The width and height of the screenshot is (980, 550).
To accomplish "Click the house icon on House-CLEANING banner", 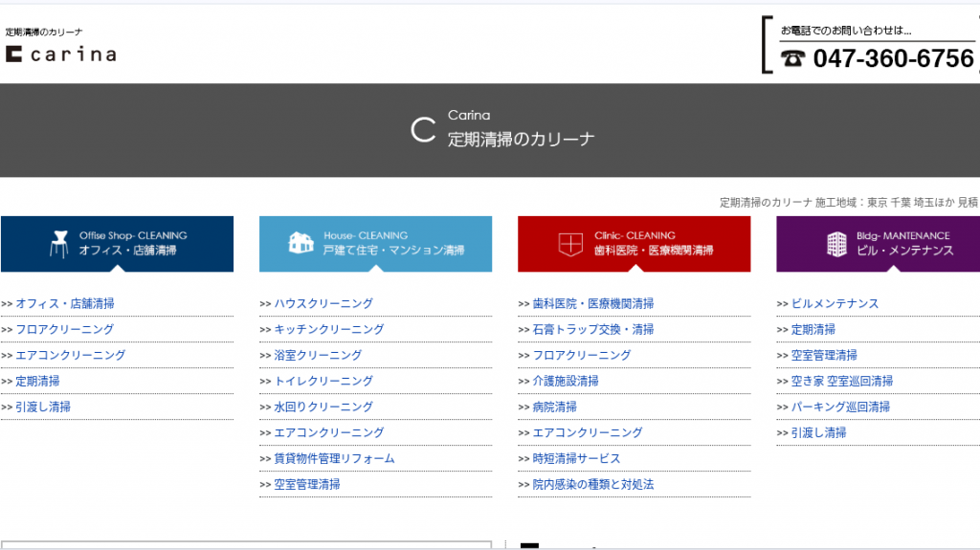I will click(x=301, y=243).
